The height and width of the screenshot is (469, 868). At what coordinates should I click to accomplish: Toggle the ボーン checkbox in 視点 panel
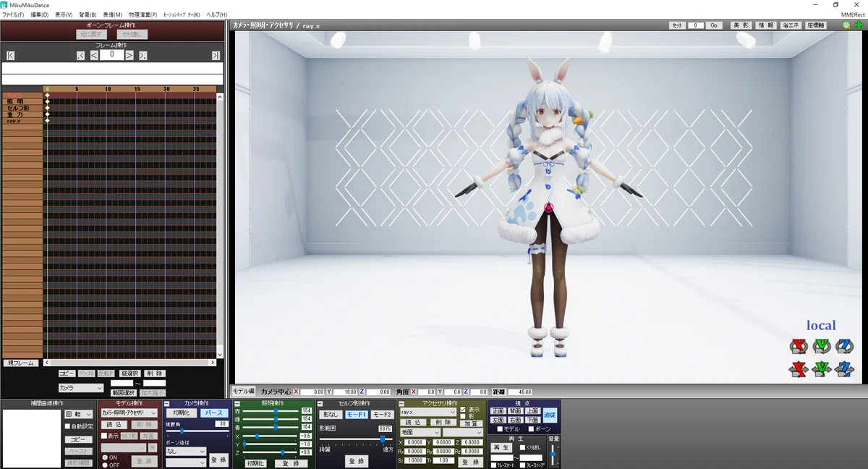[x=530, y=429]
